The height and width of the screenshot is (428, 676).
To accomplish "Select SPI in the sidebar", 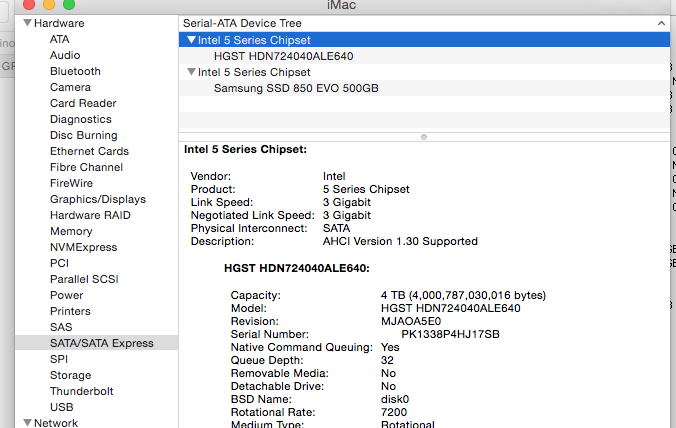I will [59, 359].
